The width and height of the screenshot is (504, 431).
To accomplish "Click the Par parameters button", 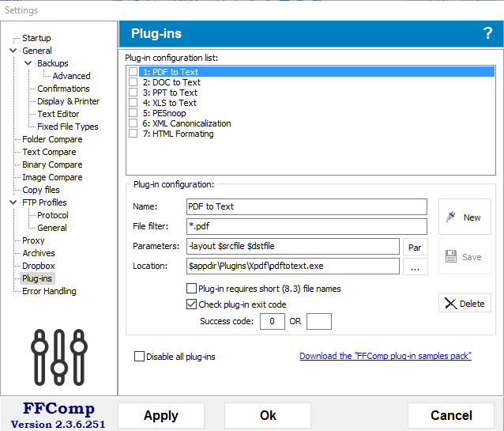I will pyautogui.click(x=415, y=248).
